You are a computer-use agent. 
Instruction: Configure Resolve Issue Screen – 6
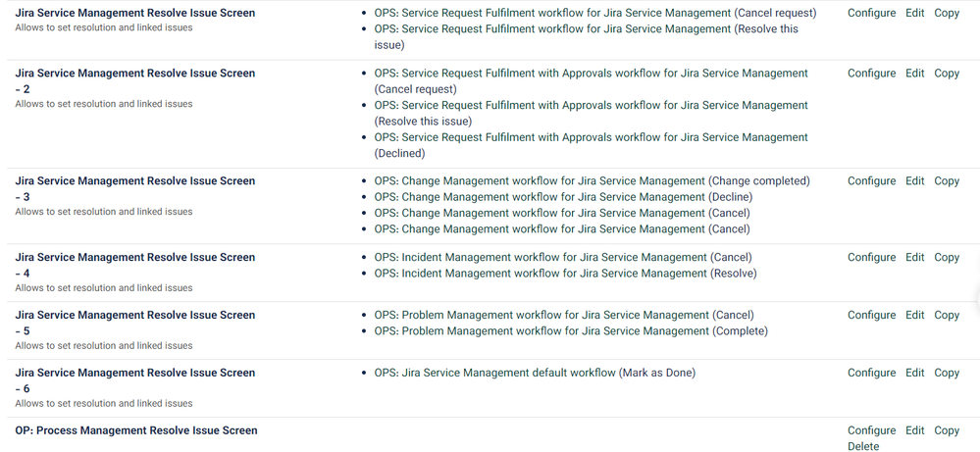871,373
